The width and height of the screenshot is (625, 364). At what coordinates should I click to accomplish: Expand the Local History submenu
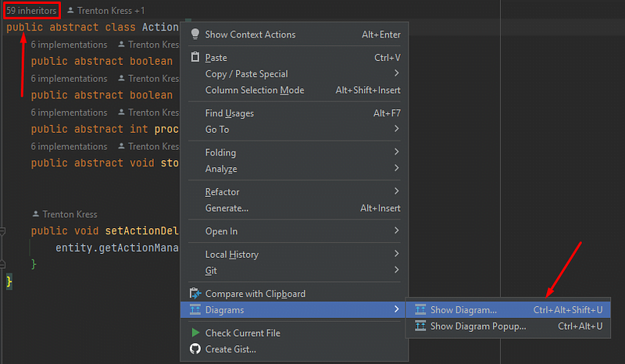(x=295, y=255)
